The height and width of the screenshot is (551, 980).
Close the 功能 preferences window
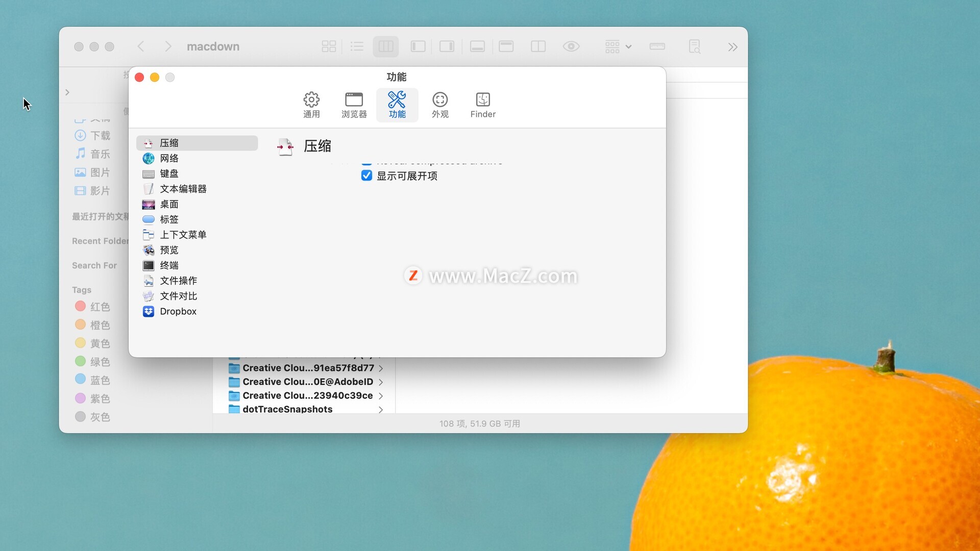[139, 77]
